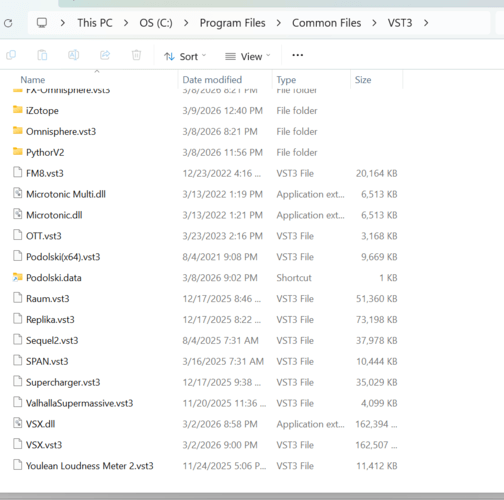Expand the chevron after OS (C:)
This screenshot has height=500, width=504.
tap(186, 23)
